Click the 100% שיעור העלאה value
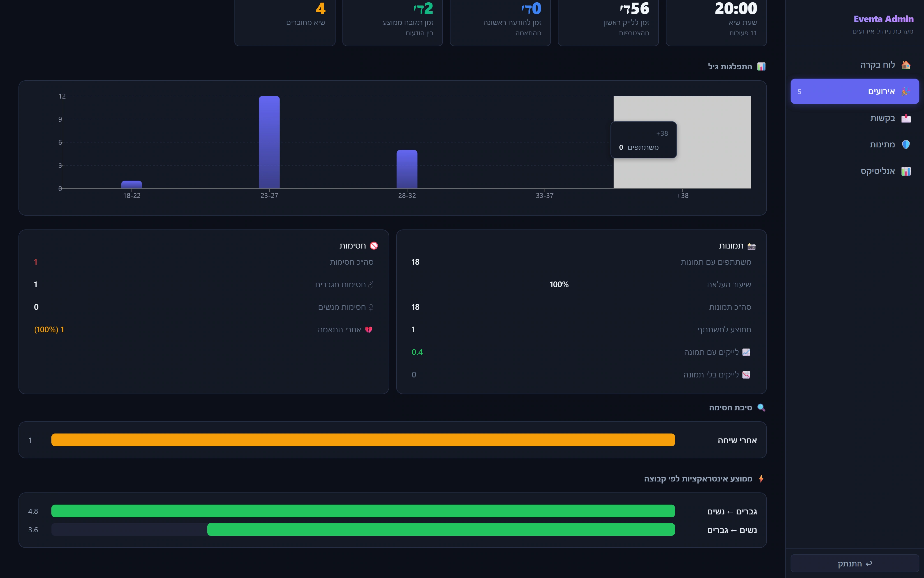Viewport: 924px width, 578px height. pos(559,284)
